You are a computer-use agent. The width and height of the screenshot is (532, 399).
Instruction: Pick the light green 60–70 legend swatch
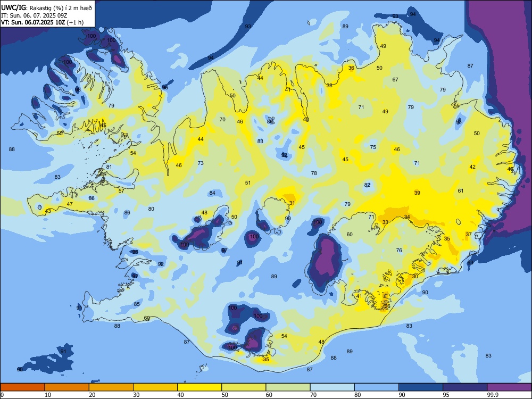point(288,387)
